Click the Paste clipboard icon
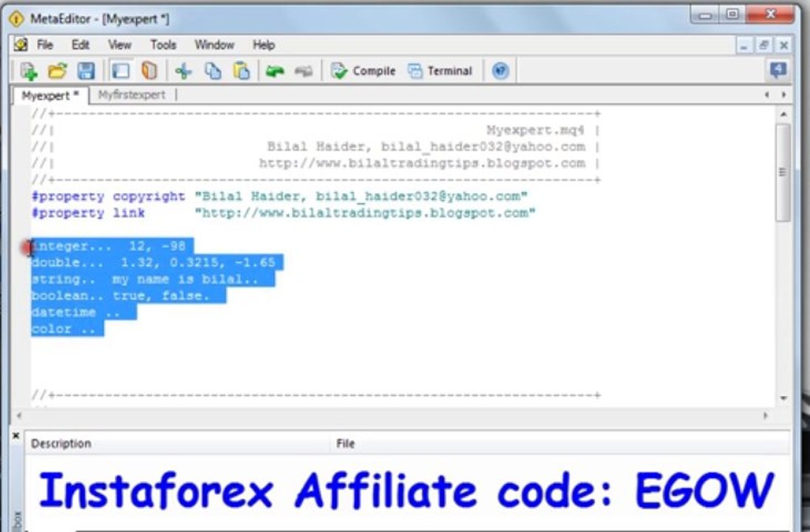 241,71
